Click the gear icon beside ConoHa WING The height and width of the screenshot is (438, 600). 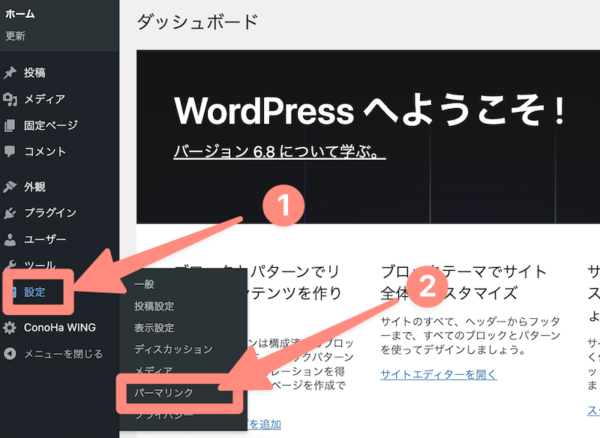(x=10, y=327)
